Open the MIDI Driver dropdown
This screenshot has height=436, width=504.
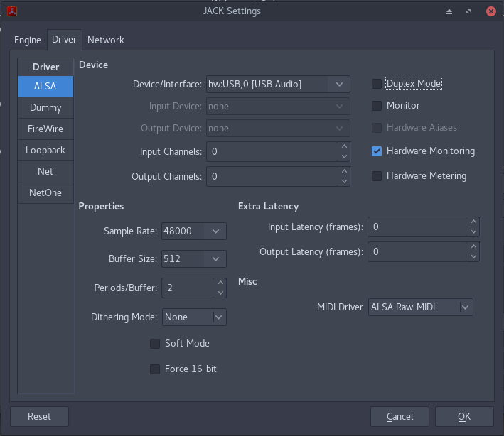coord(420,307)
